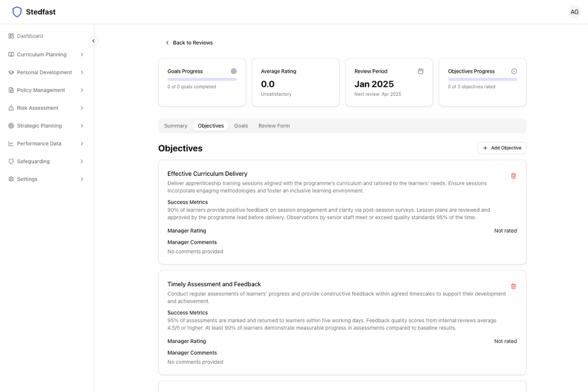Click the Stedfast shield logo icon
This screenshot has height=392, width=588.
[x=17, y=12]
